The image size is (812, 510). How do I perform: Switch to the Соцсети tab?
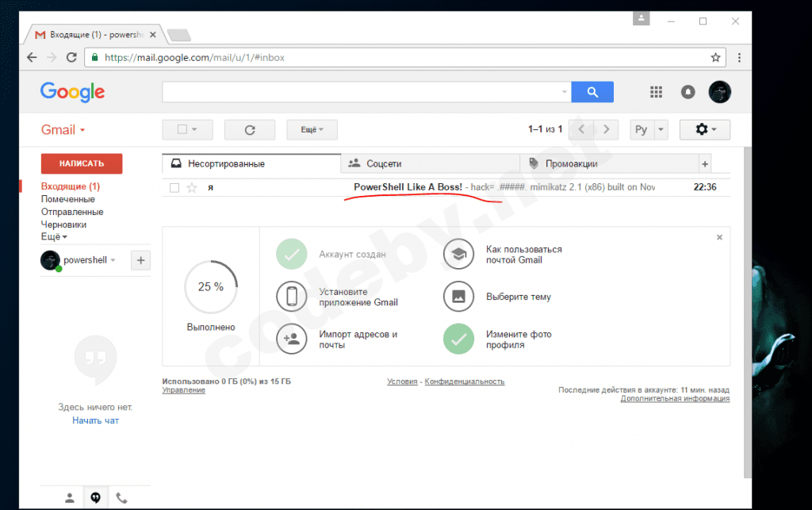[x=431, y=163]
